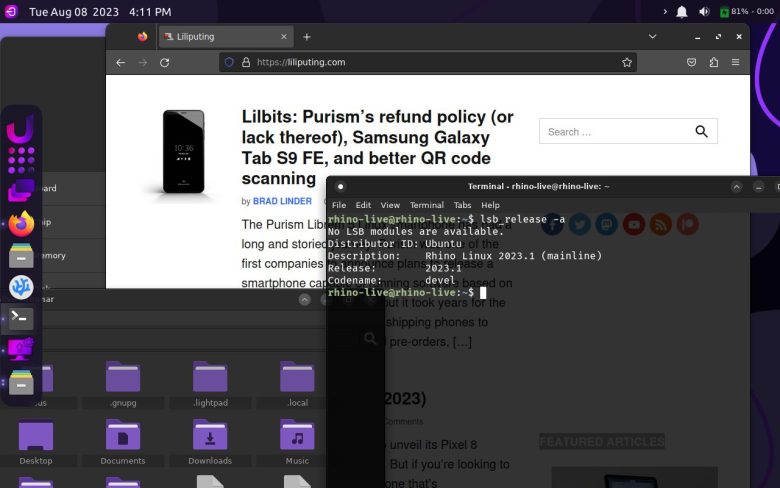
Task: Open the Lilbits Purism article headline
Action: click(377, 147)
